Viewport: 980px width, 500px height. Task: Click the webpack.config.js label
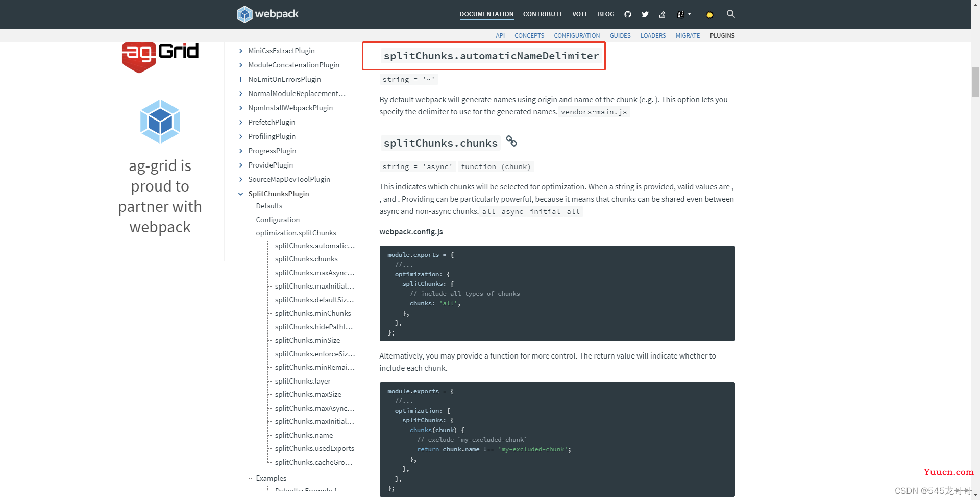point(411,232)
